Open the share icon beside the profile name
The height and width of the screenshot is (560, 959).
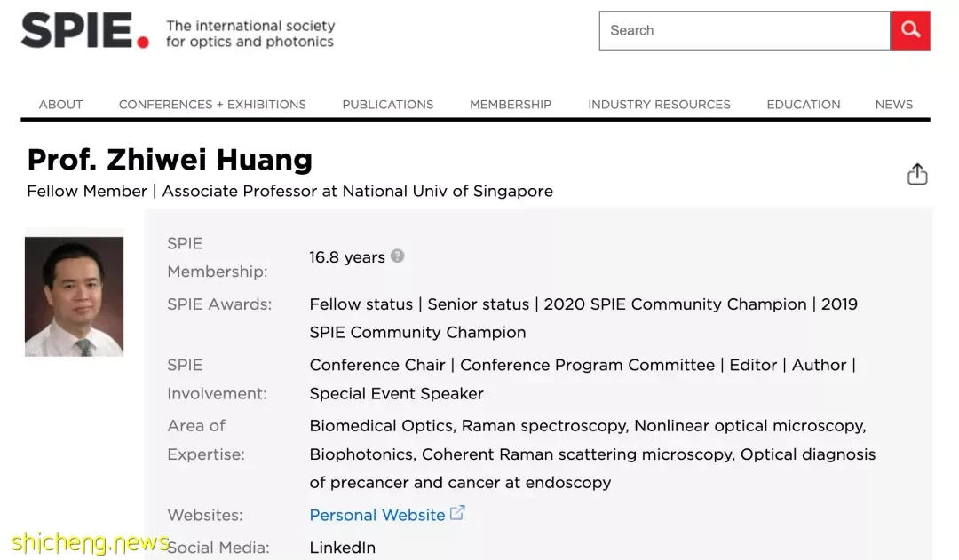pos(916,174)
